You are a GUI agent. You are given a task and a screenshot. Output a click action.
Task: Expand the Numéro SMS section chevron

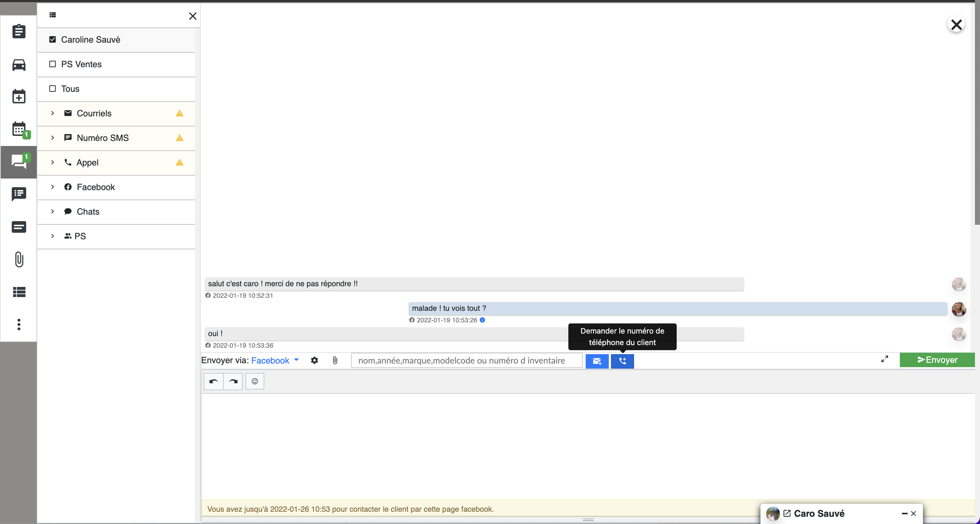pos(52,137)
